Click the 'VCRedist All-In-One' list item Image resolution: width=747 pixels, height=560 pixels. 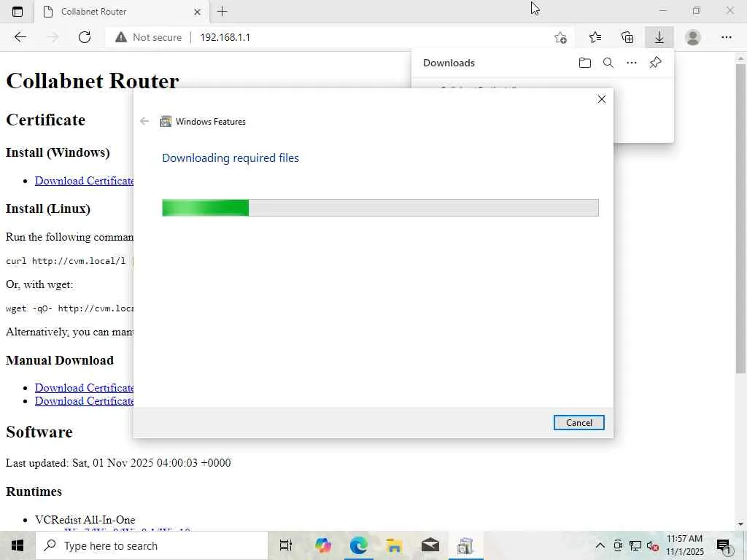click(x=85, y=519)
